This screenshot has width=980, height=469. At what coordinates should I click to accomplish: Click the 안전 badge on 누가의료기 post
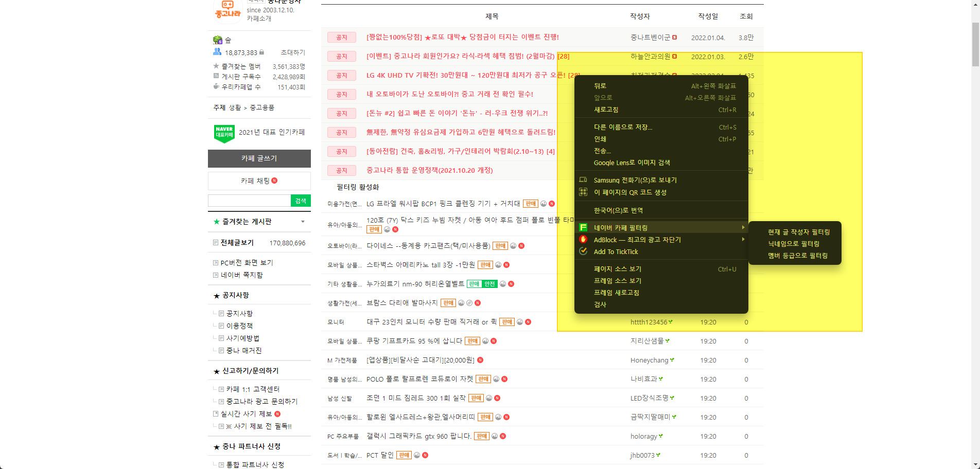pos(489,284)
